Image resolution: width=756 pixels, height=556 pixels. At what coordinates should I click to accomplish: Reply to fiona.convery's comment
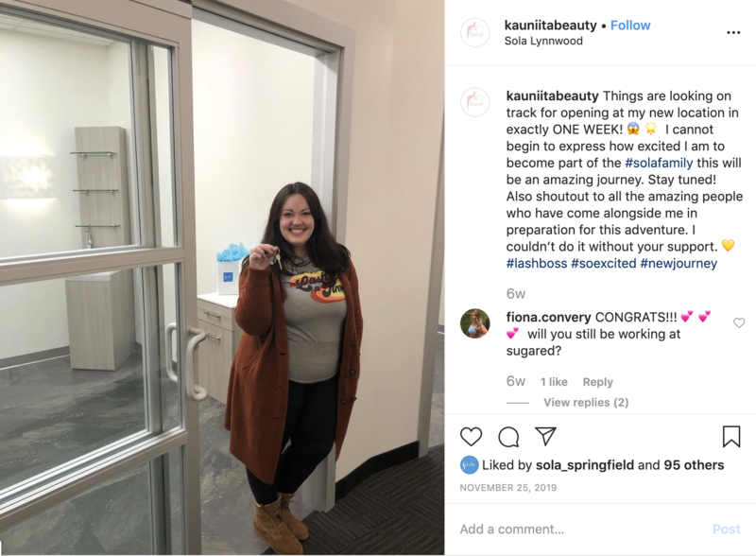coord(597,382)
